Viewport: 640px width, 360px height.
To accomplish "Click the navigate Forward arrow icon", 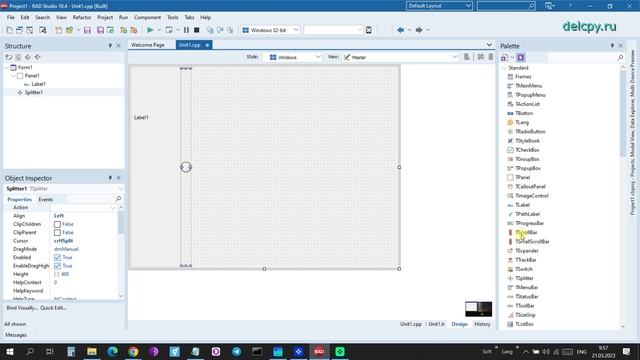I will coord(419,30).
